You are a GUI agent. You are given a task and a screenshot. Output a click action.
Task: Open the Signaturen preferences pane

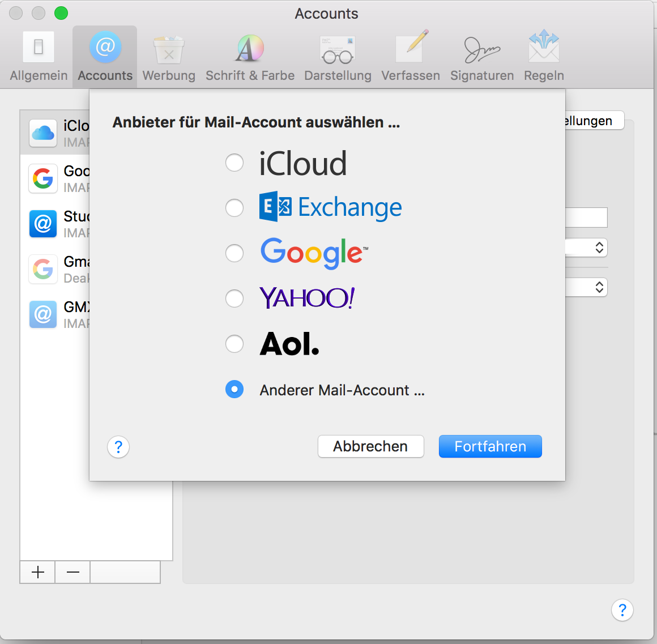[x=481, y=57]
